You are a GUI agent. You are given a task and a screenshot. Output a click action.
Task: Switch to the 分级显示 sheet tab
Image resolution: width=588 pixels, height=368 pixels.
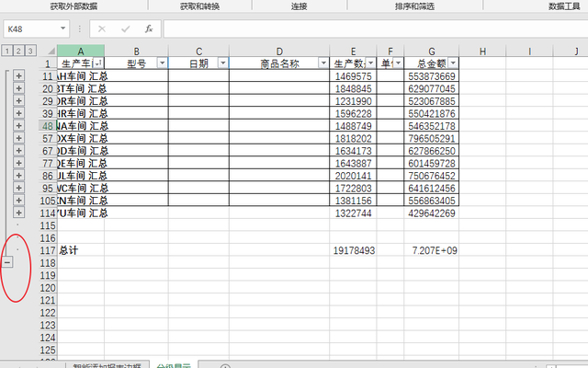click(174, 365)
